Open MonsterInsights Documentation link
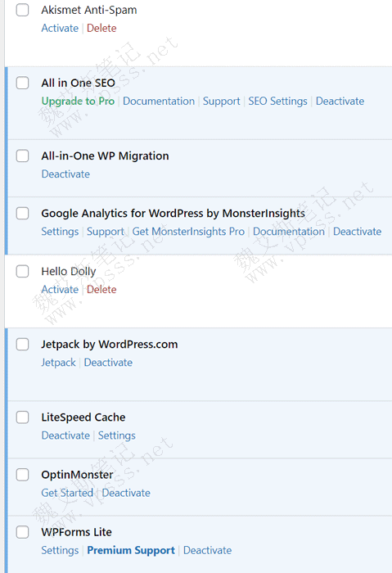392x573 pixels. click(289, 232)
